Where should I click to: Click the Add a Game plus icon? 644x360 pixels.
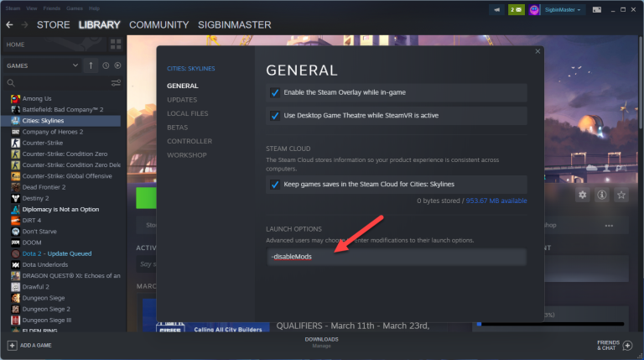click(13, 346)
